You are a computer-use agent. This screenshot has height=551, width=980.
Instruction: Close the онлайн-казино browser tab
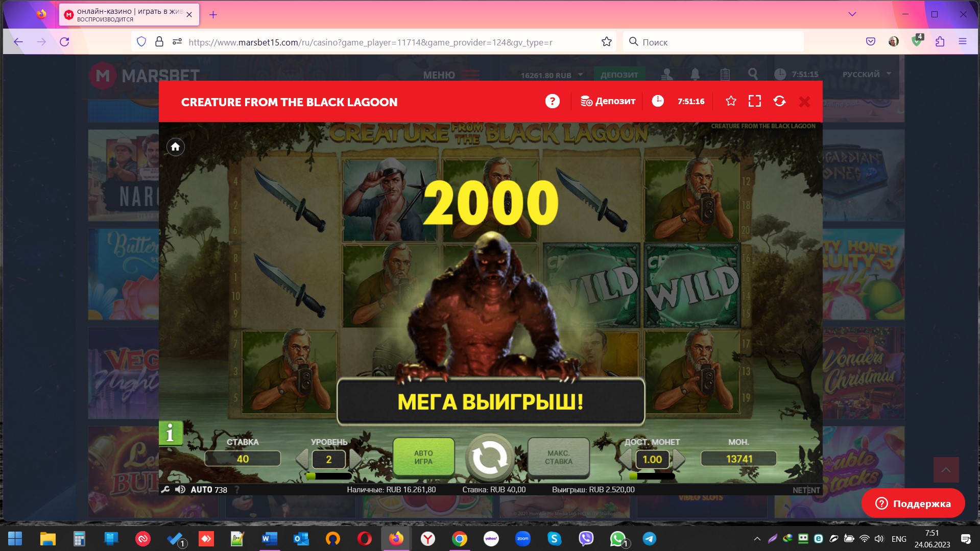[189, 15]
